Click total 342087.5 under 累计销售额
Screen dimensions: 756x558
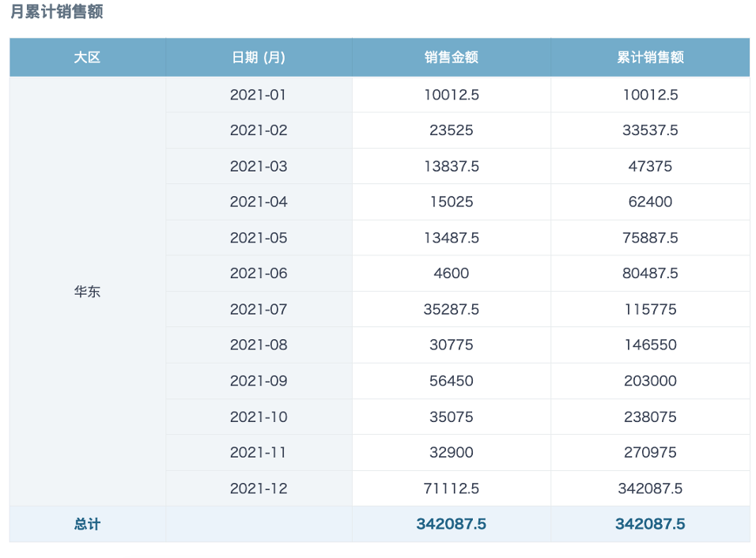coord(650,524)
